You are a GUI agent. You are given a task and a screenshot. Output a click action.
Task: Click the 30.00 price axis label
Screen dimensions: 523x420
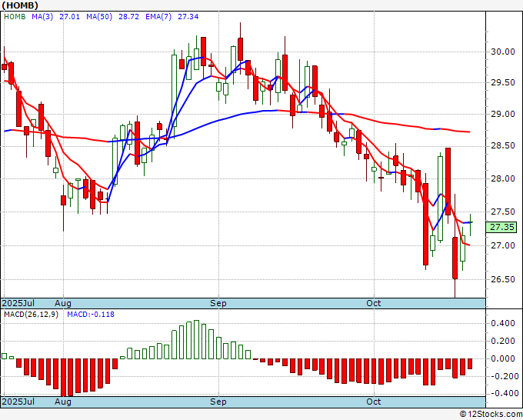[x=503, y=52]
